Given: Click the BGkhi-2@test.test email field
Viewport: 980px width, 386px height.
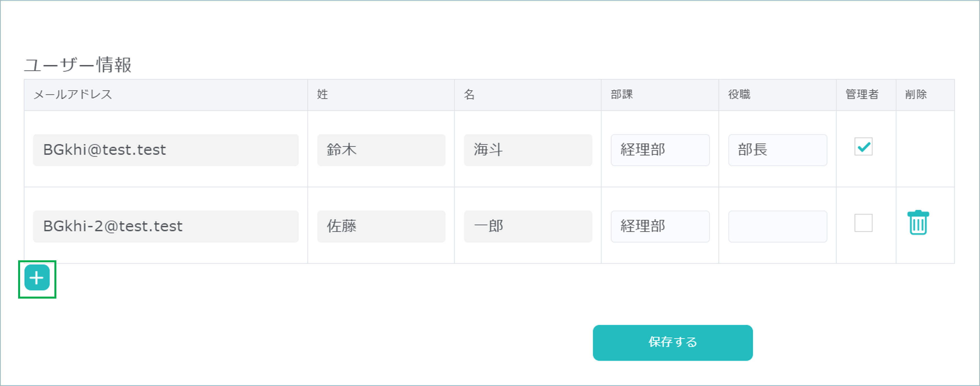Looking at the screenshot, I should click(x=165, y=227).
